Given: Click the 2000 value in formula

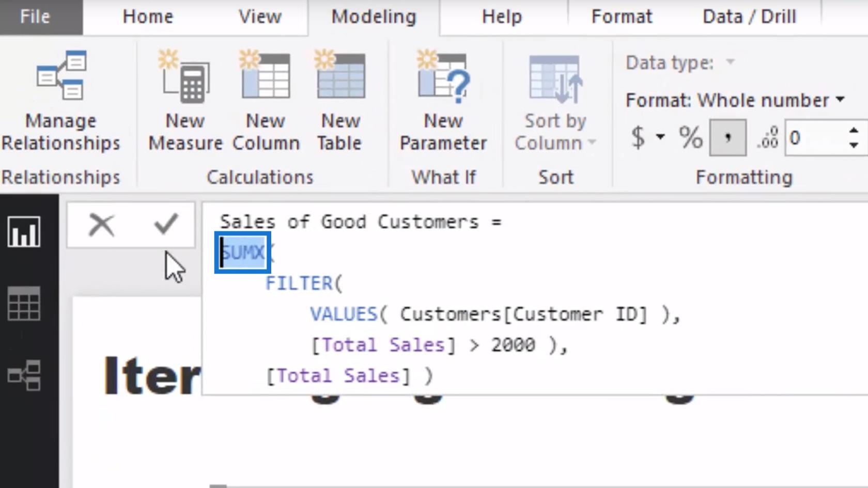Looking at the screenshot, I should tap(513, 345).
